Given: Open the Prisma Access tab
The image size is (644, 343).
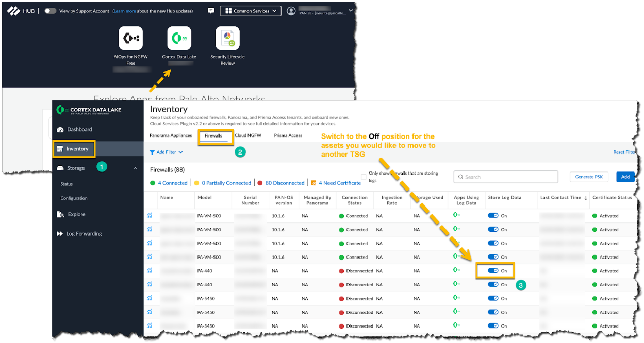Looking at the screenshot, I should tap(288, 136).
